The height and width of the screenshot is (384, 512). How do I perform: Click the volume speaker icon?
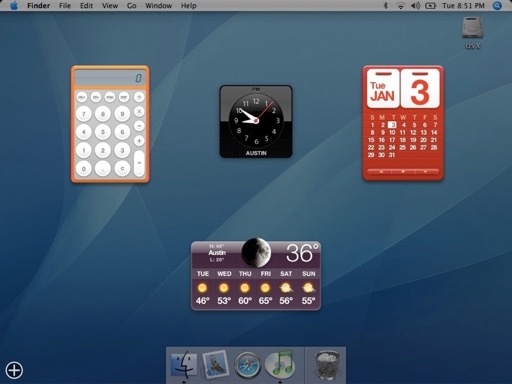(415, 6)
